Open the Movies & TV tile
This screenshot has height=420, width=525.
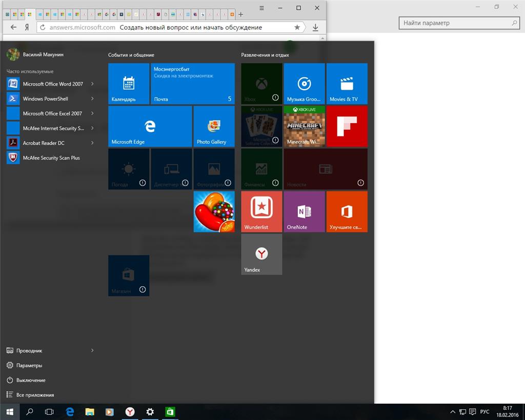tap(347, 84)
